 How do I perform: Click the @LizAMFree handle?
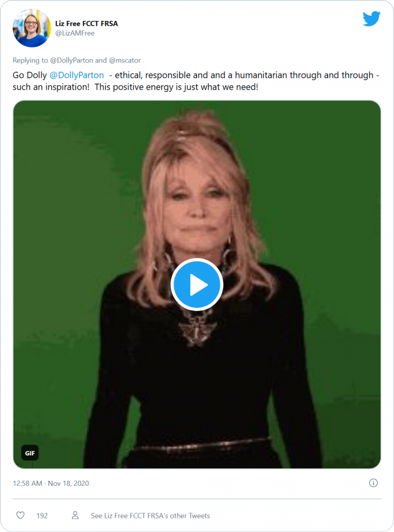(x=75, y=33)
